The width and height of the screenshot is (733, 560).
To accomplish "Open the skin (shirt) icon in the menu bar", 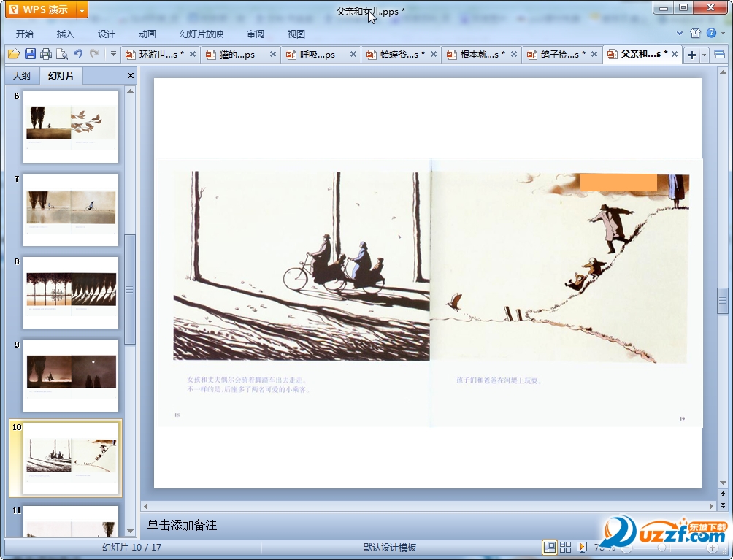I will [x=695, y=33].
